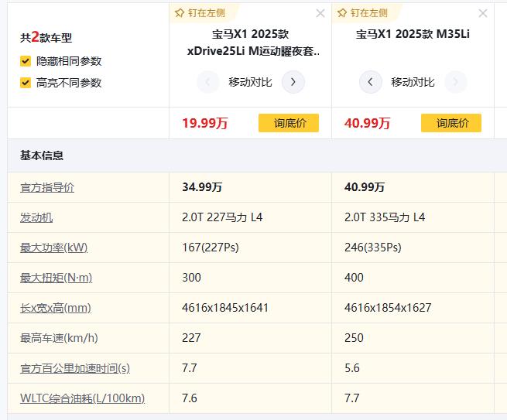Image resolution: width=507 pixels, height=420 pixels.
Task: Pin xDrive25Li column to the left
Action: coord(200,13)
